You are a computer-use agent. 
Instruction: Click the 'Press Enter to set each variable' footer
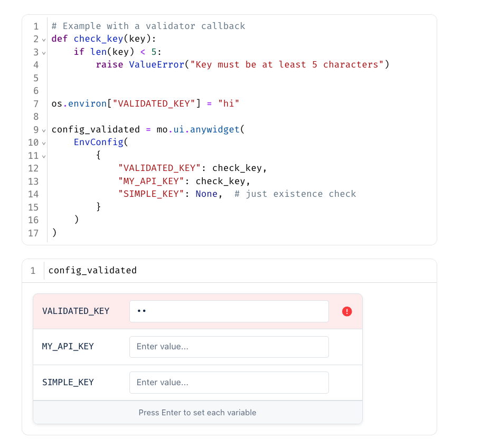[x=197, y=413]
